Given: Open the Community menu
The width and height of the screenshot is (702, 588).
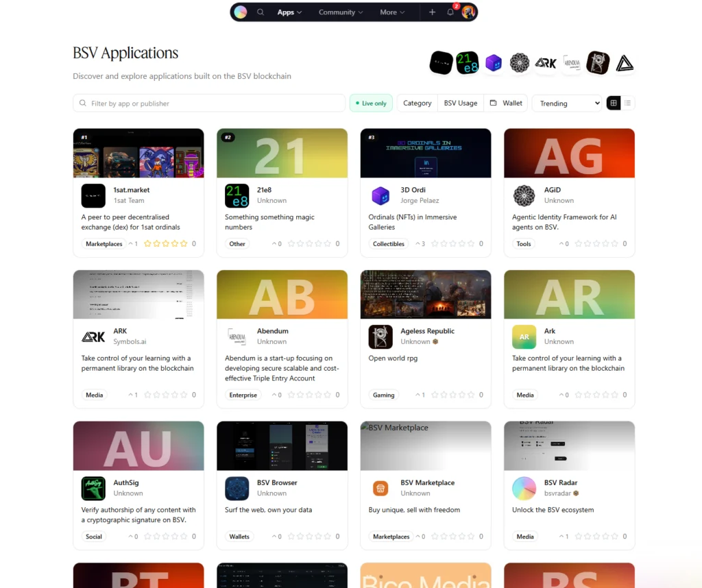Looking at the screenshot, I should pos(341,12).
